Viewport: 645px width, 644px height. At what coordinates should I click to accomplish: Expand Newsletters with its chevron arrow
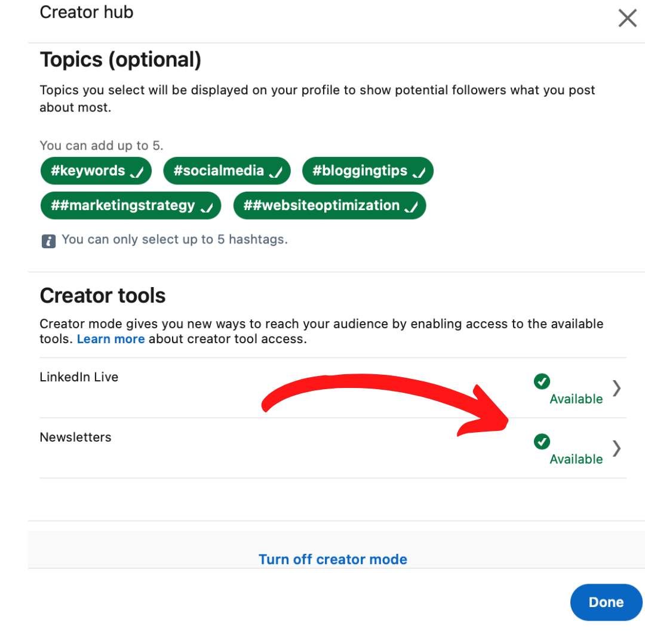pos(616,448)
